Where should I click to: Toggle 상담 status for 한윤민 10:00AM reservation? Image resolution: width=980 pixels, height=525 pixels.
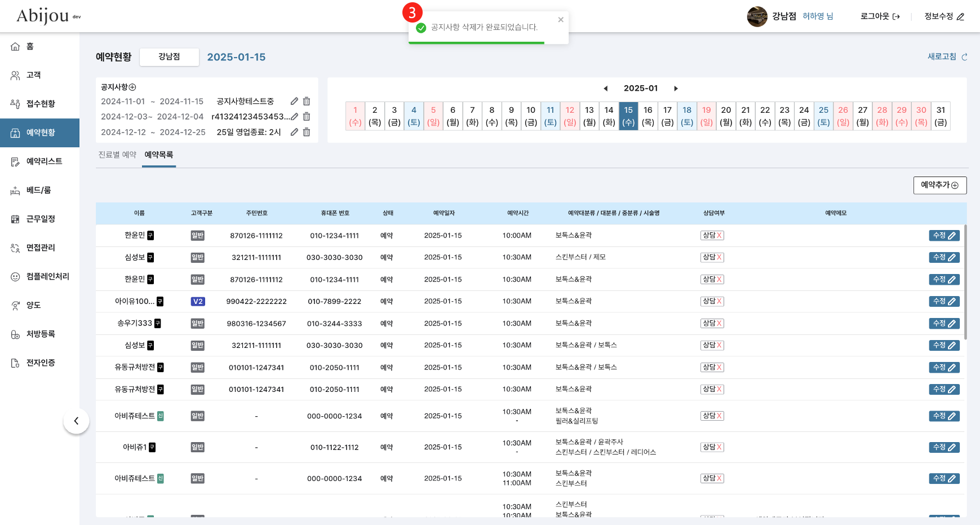click(712, 236)
